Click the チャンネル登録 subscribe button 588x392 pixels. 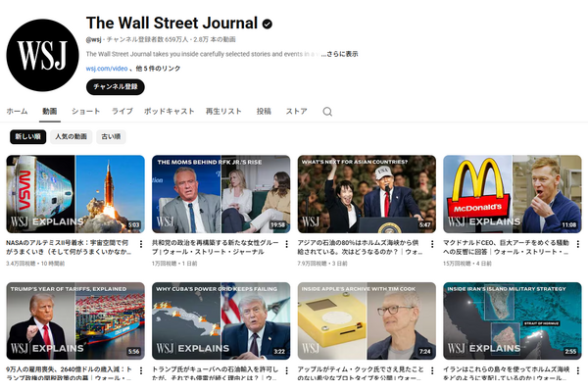coord(116,86)
